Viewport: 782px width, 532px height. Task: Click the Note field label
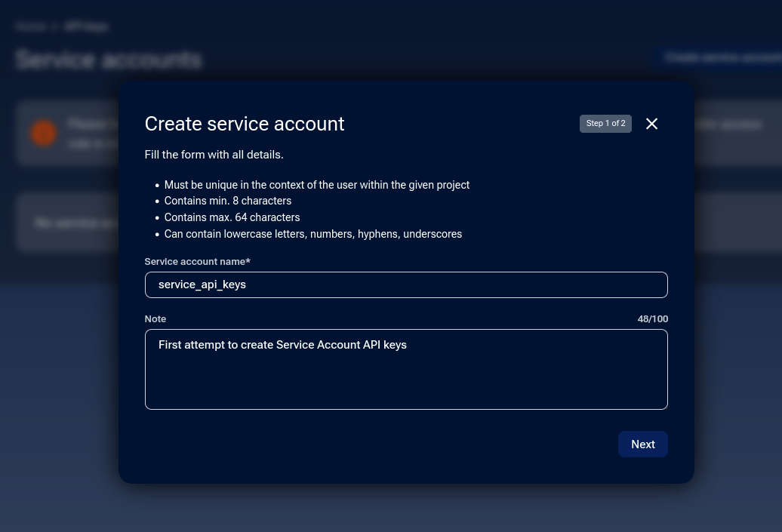[155, 318]
